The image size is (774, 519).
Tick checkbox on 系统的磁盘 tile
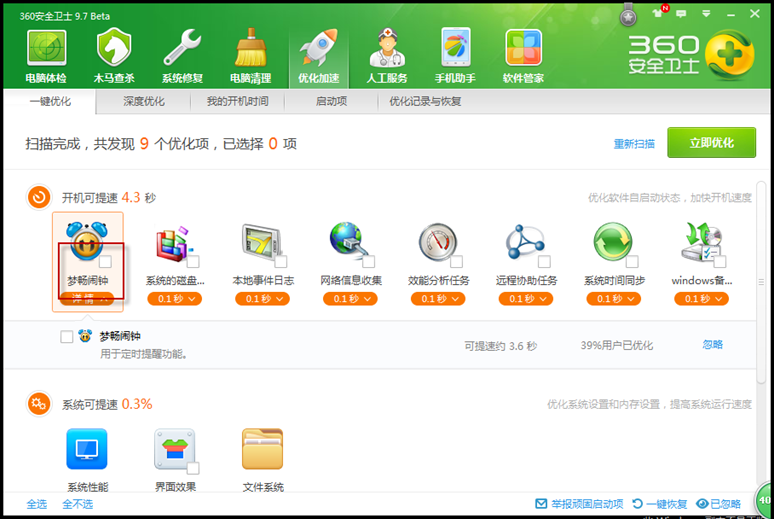coord(193,261)
